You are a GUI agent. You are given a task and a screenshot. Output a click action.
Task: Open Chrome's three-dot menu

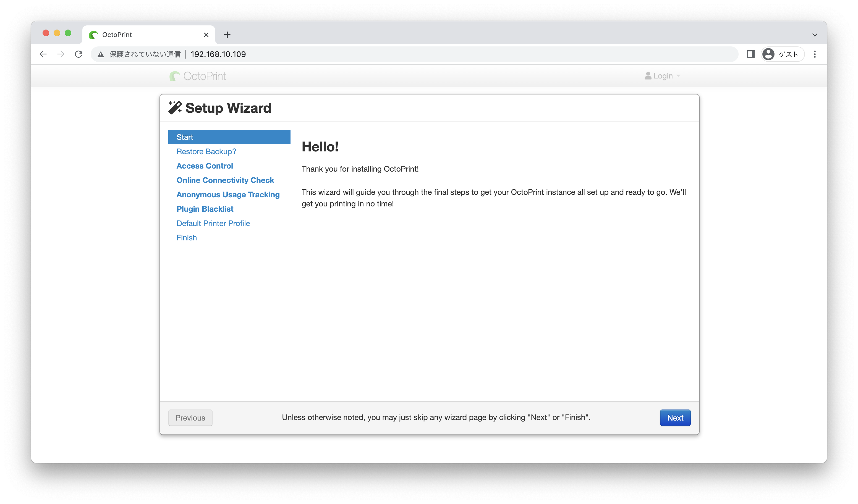pyautogui.click(x=815, y=54)
